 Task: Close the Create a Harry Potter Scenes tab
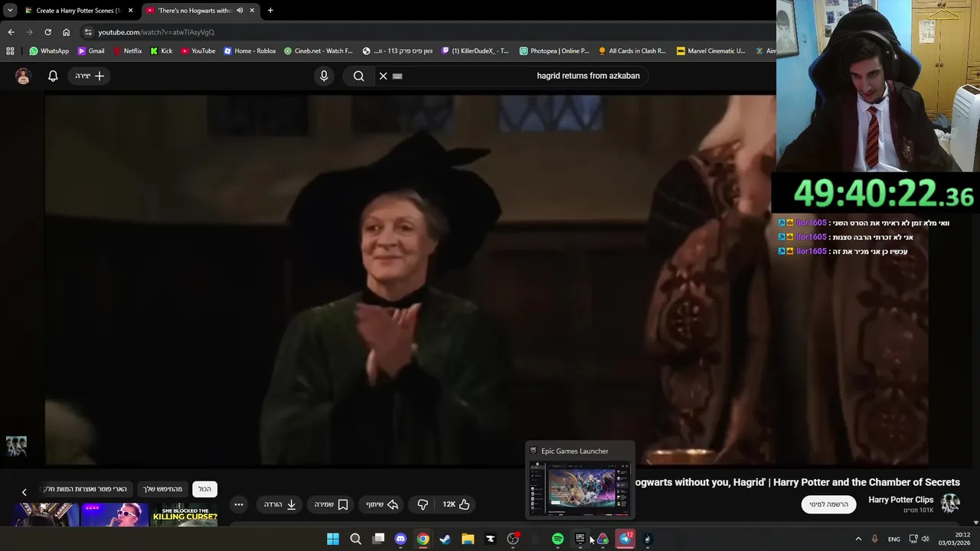(130, 11)
